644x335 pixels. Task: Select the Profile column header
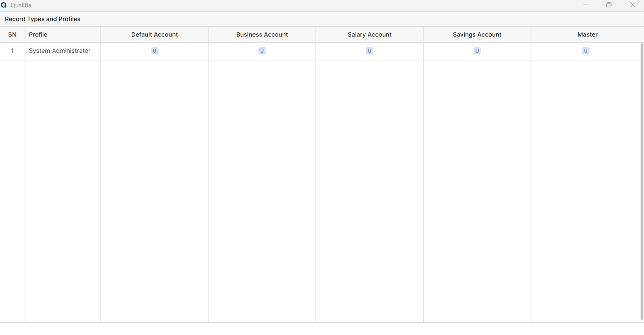click(63, 34)
